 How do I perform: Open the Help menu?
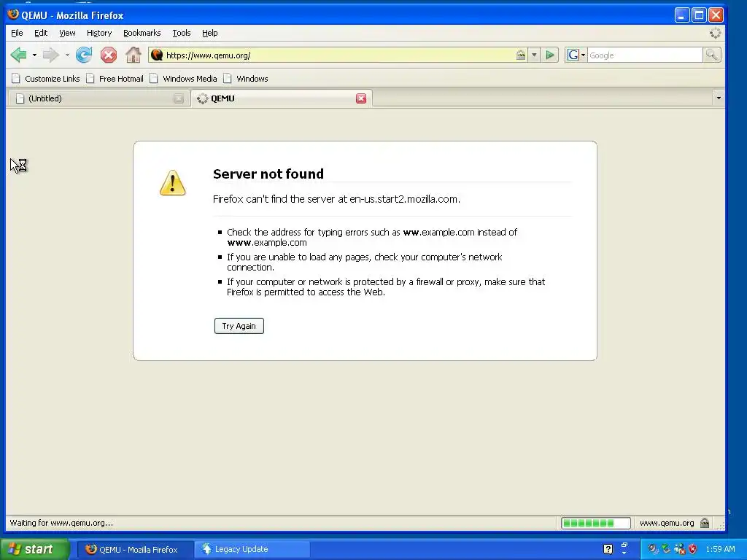pyautogui.click(x=209, y=33)
